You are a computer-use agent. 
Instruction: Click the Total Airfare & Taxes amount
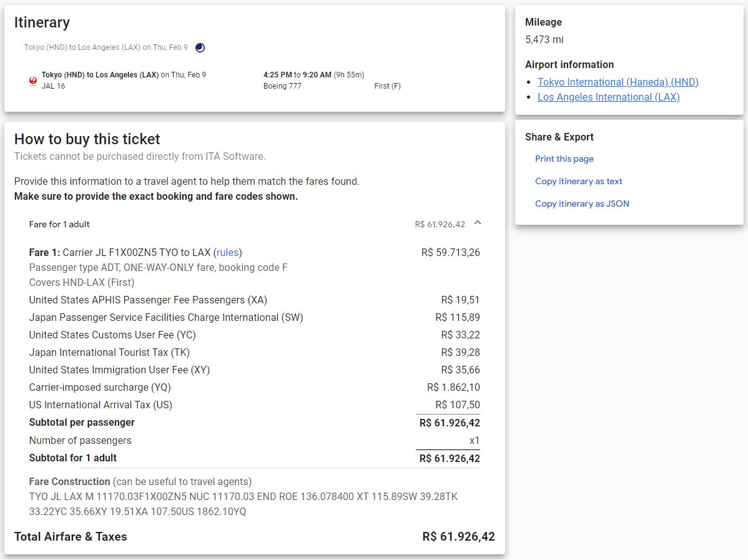coord(458,537)
